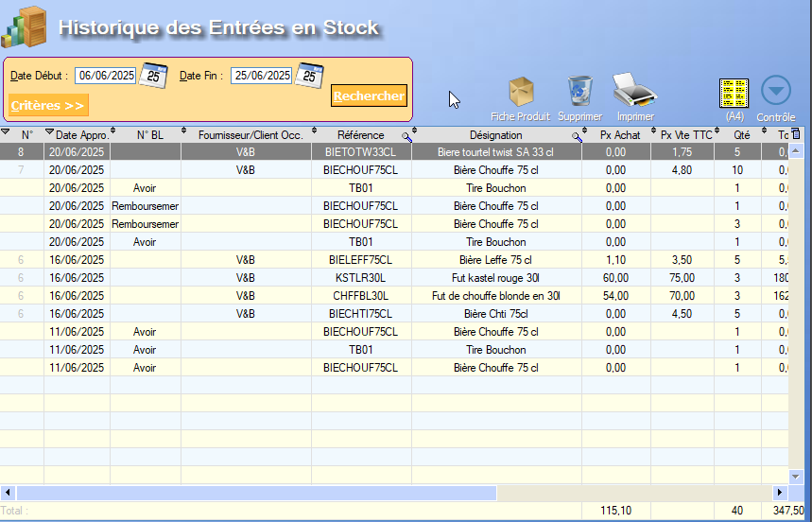Click Px Vte TTC value 3,50
This screenshot has width=812, height=522.
click(x=682, y=260)
